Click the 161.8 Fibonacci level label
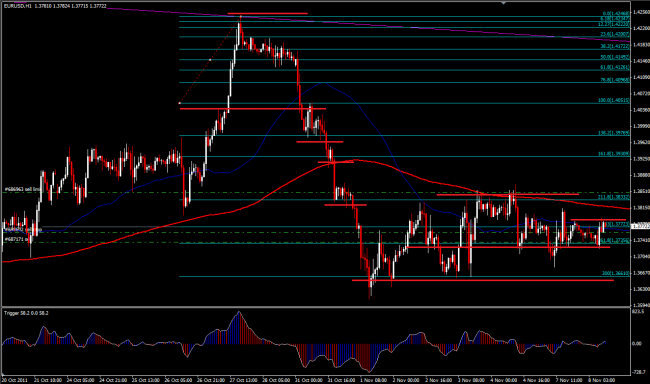The height and width of the screenshot is (384, 650). (x=614, y=154)
